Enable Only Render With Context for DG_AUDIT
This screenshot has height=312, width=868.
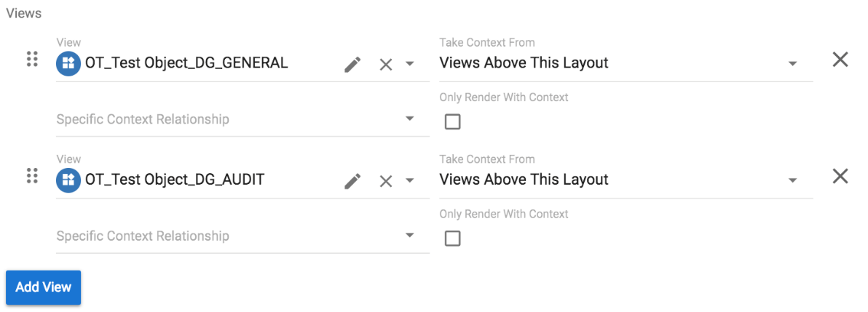(452, 238)
